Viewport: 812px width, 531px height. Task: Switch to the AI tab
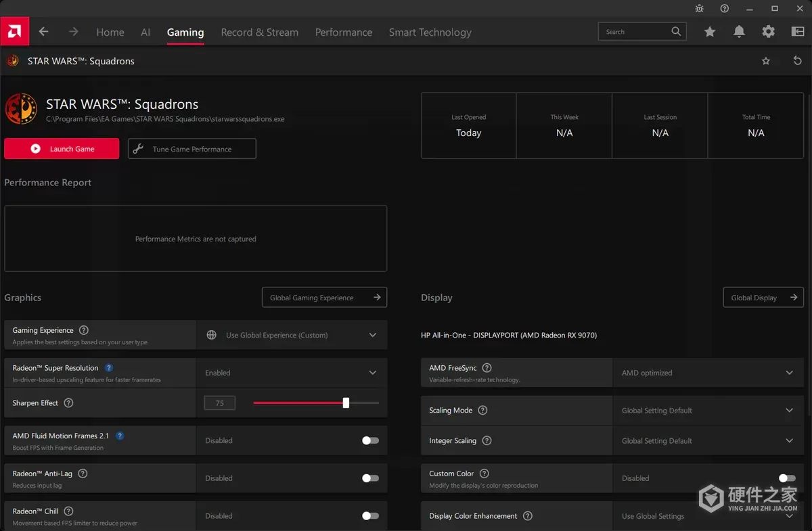pyautogui.click(x=145, y=32)
